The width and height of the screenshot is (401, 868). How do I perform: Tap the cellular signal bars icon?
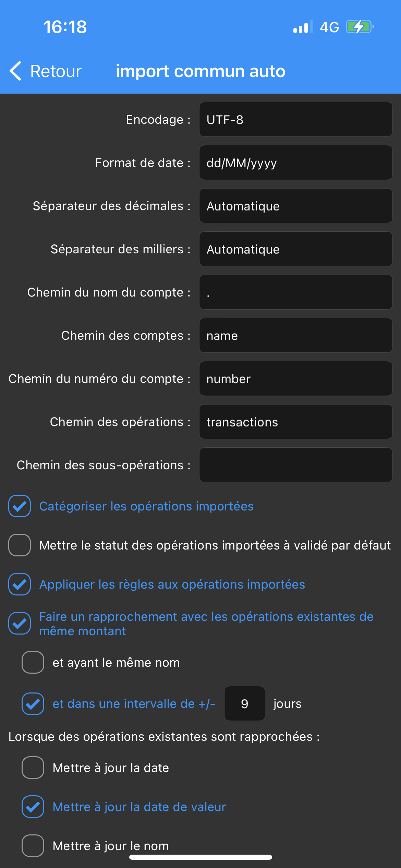coord(303,27)
